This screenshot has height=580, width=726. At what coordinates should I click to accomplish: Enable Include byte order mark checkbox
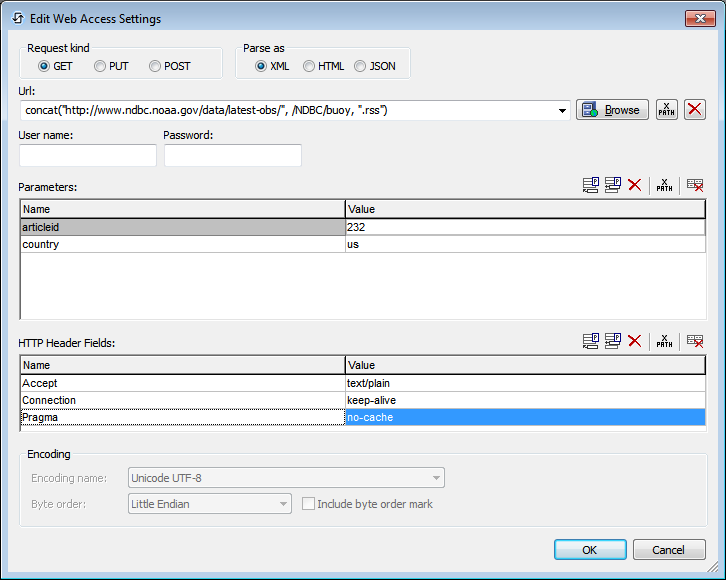[309, 504]
